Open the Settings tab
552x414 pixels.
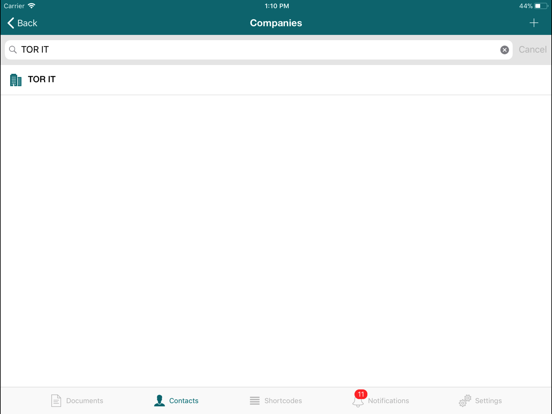pyautogui.click(x=481, y=401)
